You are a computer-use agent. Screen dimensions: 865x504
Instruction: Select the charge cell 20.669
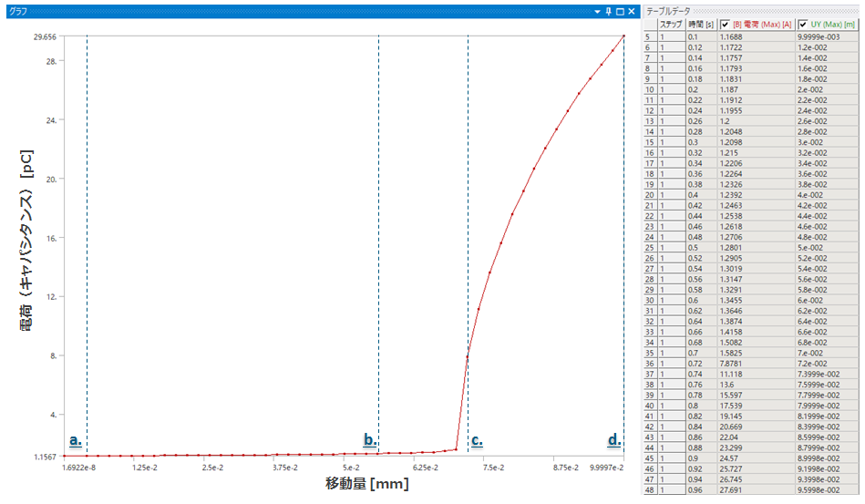point(757,427)
